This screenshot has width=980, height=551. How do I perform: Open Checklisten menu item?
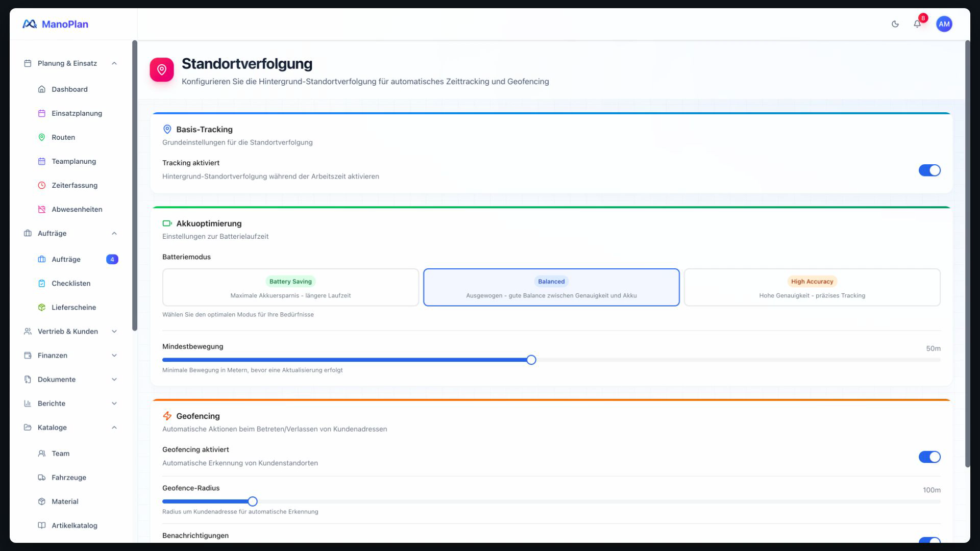(x=77, y=283)
